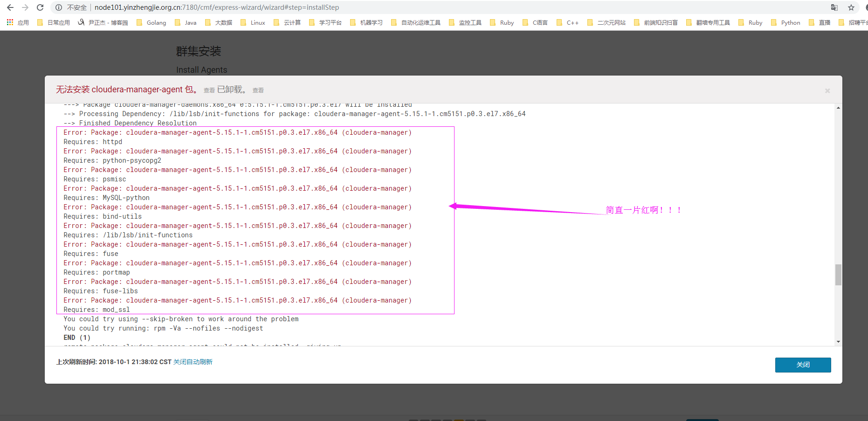868x421 pixels.
Task: Close the error dialog with X
Action: point(827,90)
